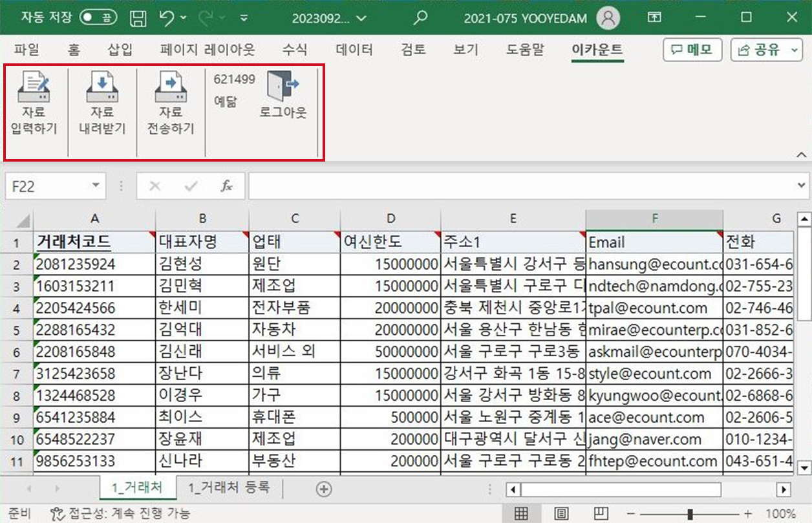Click the search magnifier in title bar
This screenshot has height=523, width=812.
coord(420,18)
